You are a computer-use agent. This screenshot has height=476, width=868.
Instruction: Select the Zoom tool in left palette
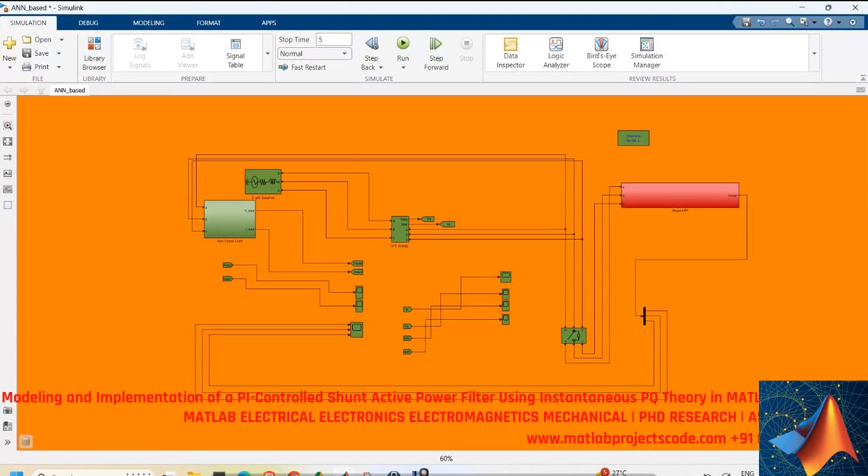pos(7,125)
